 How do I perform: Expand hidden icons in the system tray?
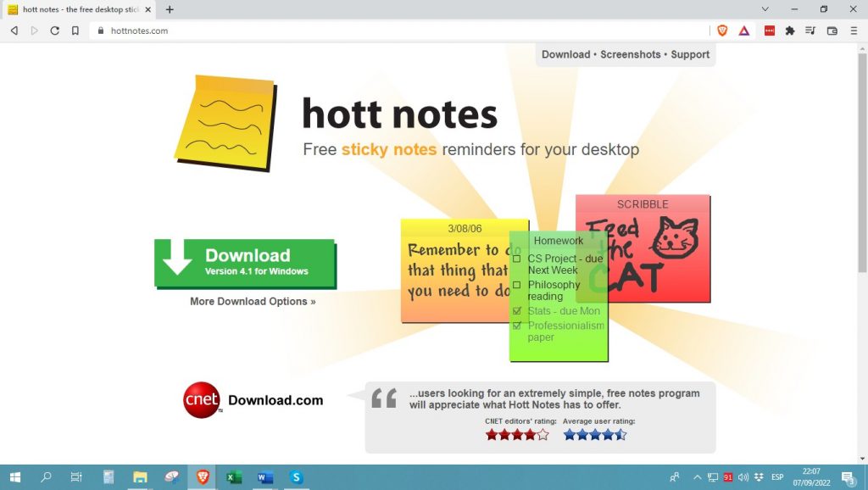click(x=697, y=476)
